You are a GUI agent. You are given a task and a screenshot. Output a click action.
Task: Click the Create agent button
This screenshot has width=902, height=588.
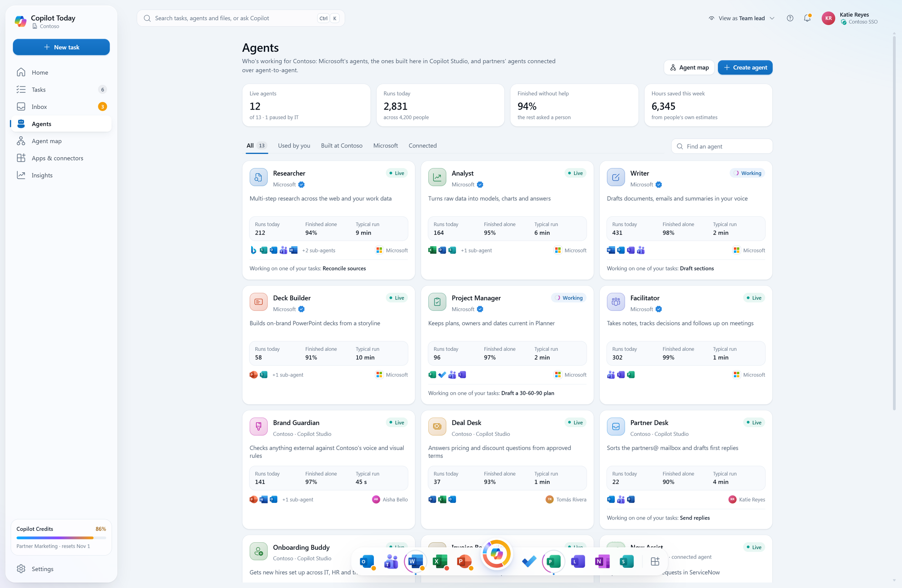click(x=745, y=68)
